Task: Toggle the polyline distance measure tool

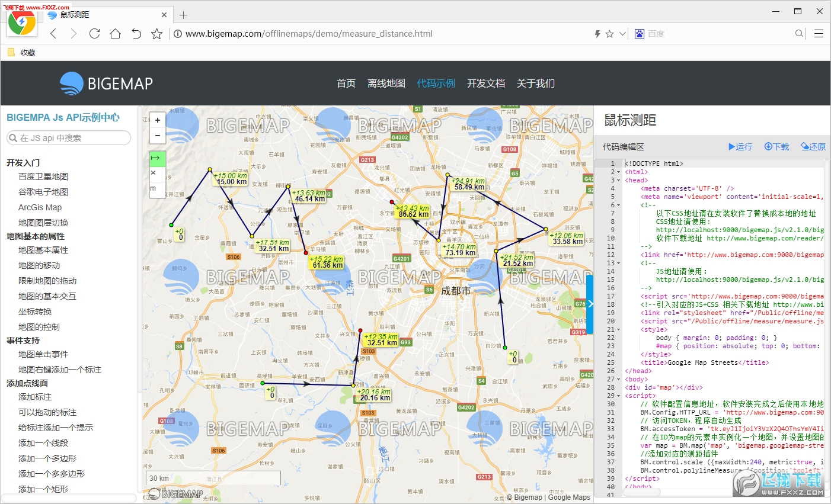Action: (x=158, y=159)
